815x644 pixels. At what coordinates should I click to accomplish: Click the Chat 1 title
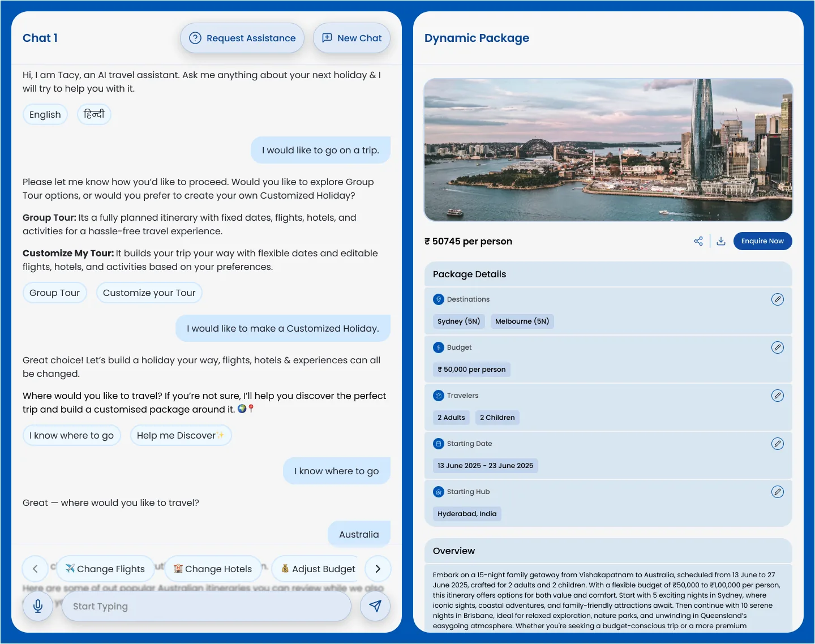click(40, 38)
